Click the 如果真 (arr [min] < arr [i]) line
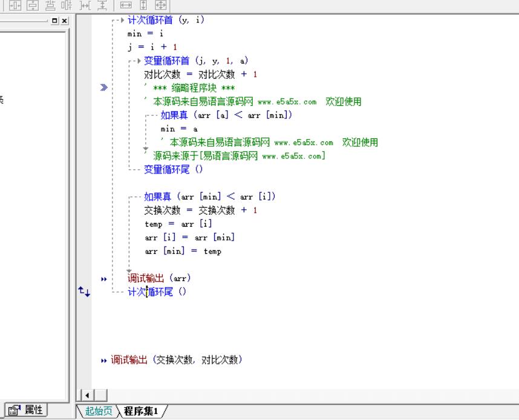This screenshot has width=519, height=420. (209, 197)
